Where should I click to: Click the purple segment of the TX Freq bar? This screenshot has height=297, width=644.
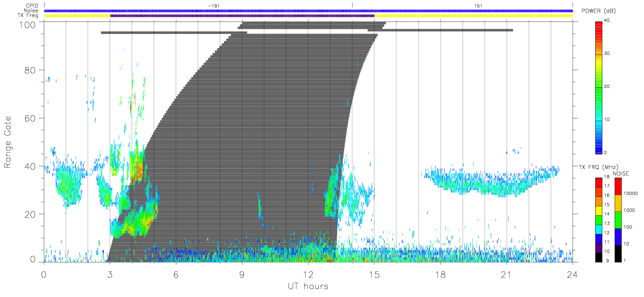pyautogui.click(x=242, y=16)
